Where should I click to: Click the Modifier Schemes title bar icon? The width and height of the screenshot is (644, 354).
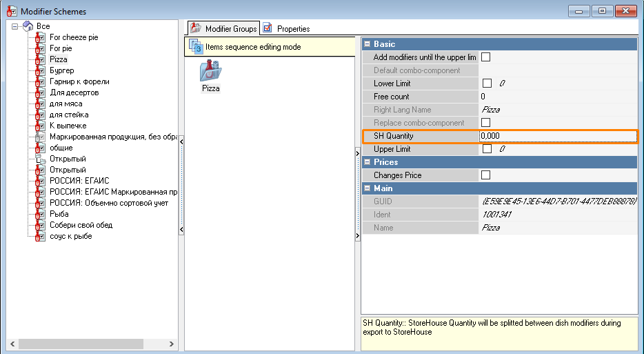tap(11, 11)
